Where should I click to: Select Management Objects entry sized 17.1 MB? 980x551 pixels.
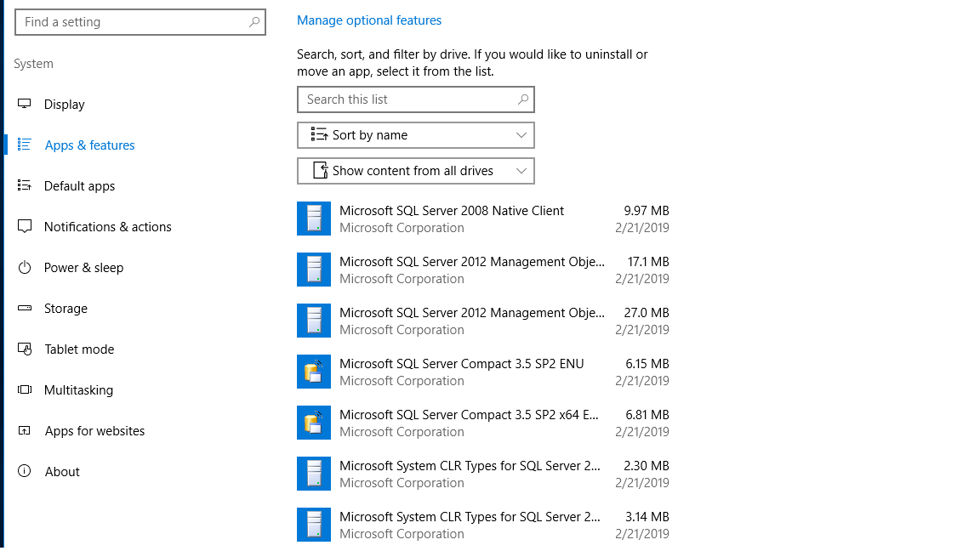pos(483,270)
